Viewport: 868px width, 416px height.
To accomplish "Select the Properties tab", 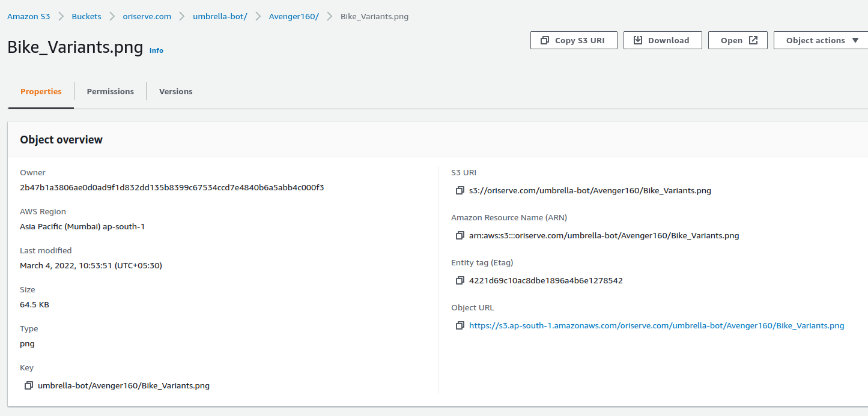I will [41, 91].
